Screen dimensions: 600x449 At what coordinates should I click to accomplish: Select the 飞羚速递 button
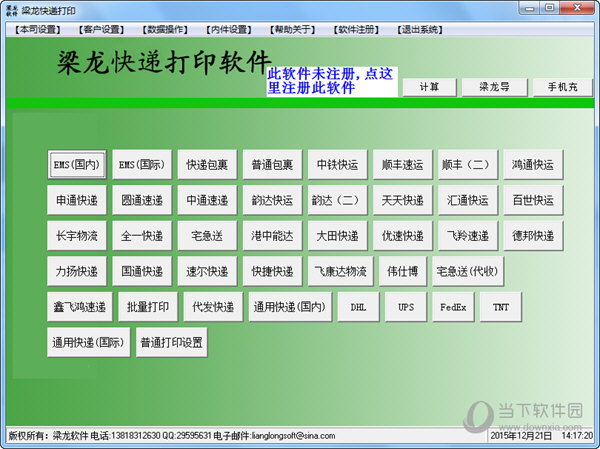[468, 236]
